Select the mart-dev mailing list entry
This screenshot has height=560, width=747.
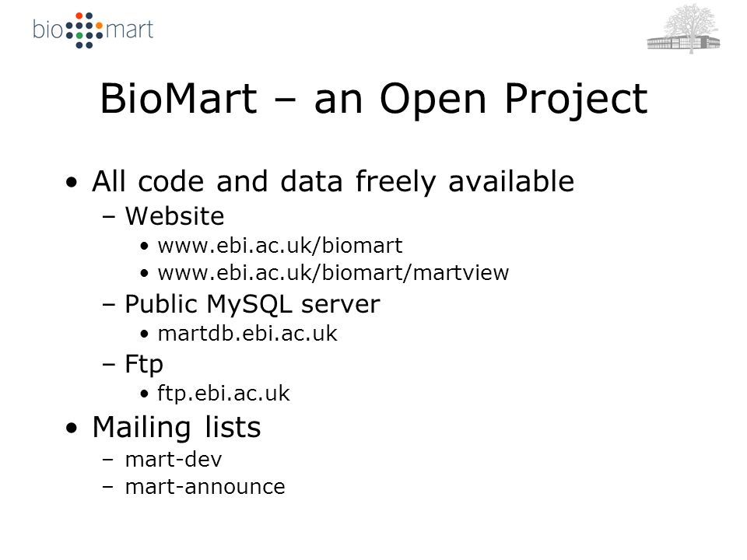click(x=174, y=460)
